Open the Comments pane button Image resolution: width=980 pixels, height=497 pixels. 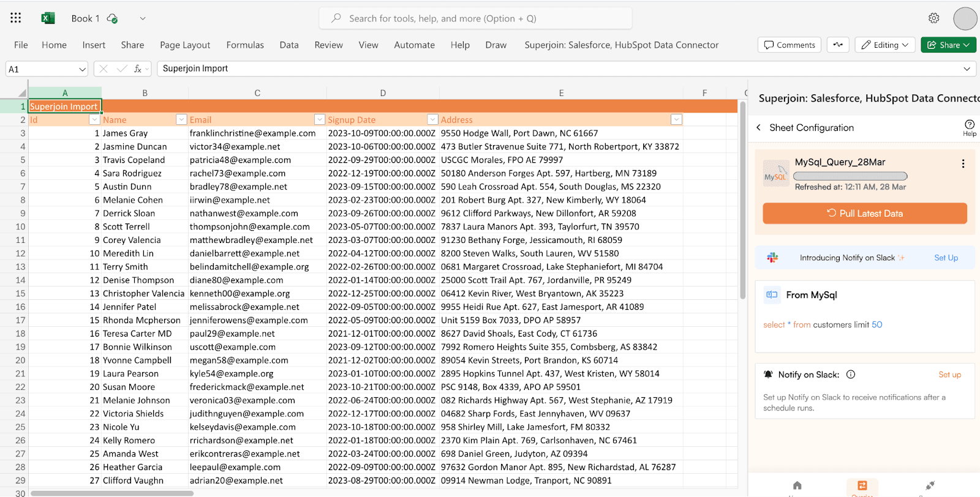point(789,45)
